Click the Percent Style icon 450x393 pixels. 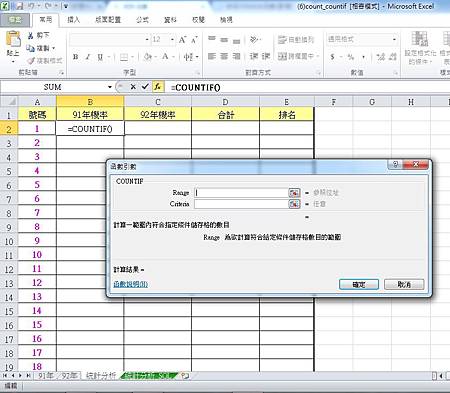[x=351, y=57]
